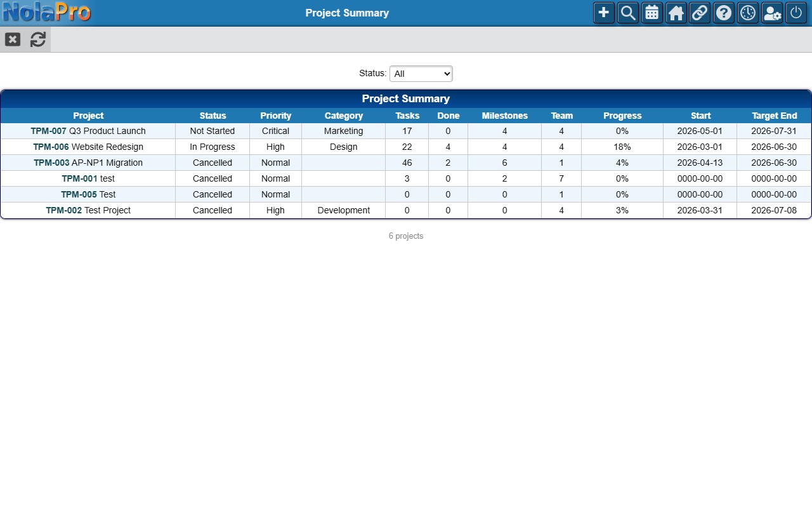Go to home via house icon
This screenshot has width=812, height=508.
click(x=676, y=13)
